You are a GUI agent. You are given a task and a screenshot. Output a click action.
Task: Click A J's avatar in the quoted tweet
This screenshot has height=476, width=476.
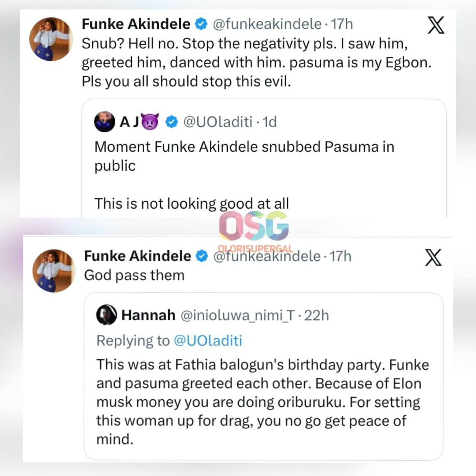pyautogui.click(x=104, y=121)
